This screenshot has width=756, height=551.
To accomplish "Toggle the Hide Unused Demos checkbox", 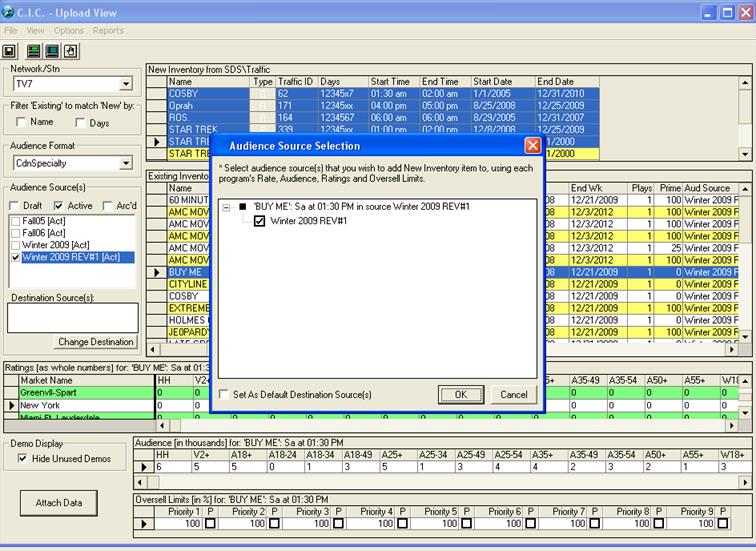I will [24, 459].
